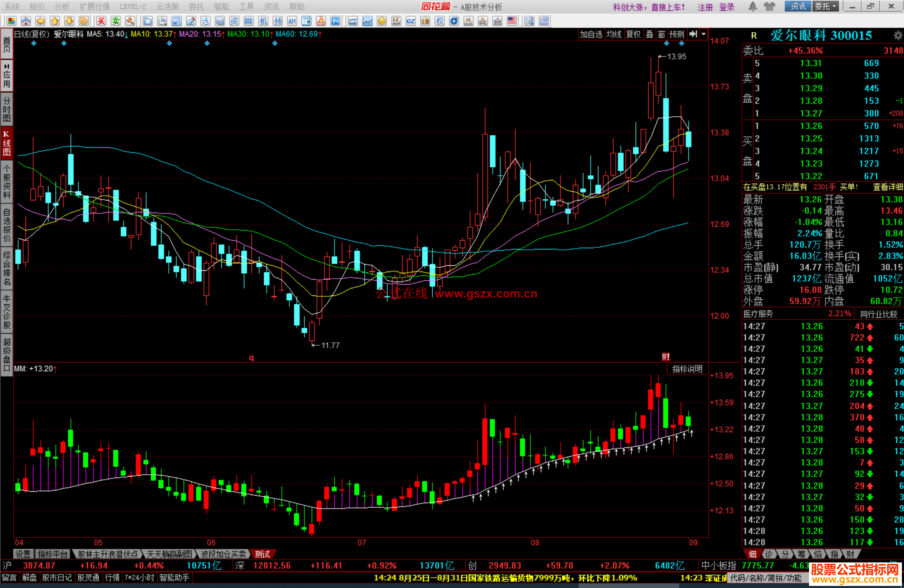Click the green 卖 (sell) toolbar icon
This screenshot has width=904, height=588.
click(x=116, y=21)
